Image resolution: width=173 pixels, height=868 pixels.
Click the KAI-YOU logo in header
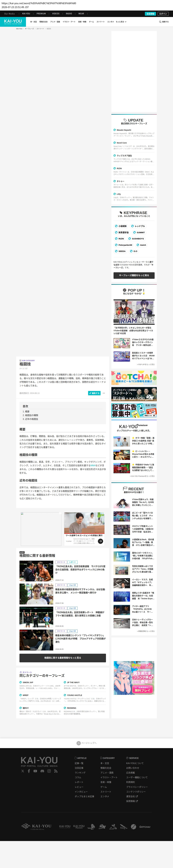click(13, 22)
